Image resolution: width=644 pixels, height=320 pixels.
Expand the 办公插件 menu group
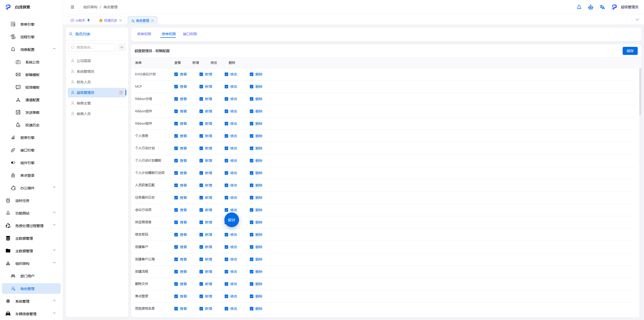[54, 187]
